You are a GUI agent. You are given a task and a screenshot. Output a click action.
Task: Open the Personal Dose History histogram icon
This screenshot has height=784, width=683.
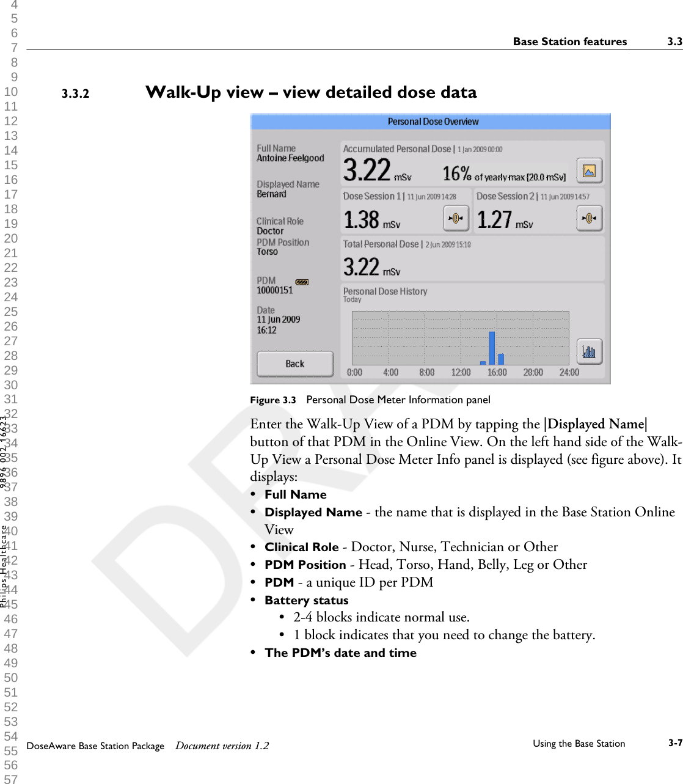click(x=588, y=351)
